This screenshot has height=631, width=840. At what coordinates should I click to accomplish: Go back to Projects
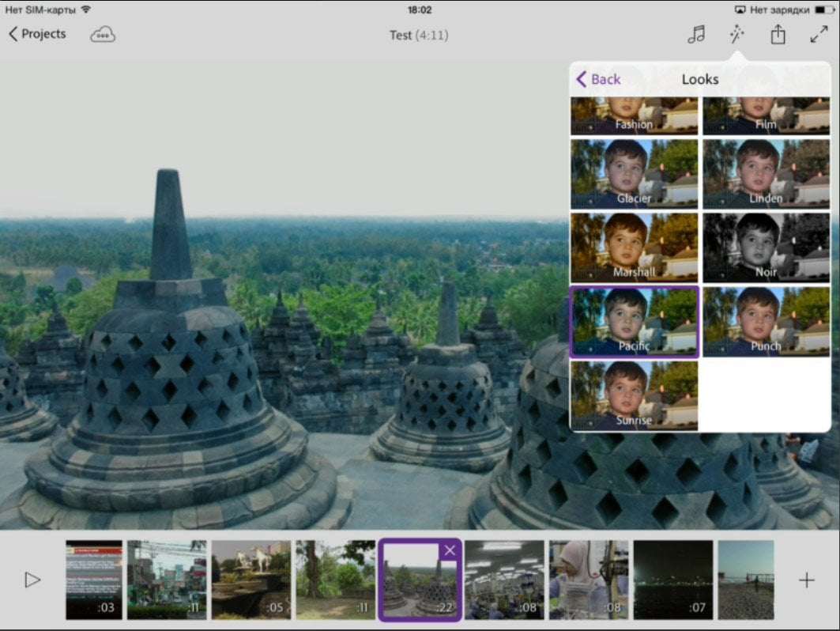click(x=37, y=34)
